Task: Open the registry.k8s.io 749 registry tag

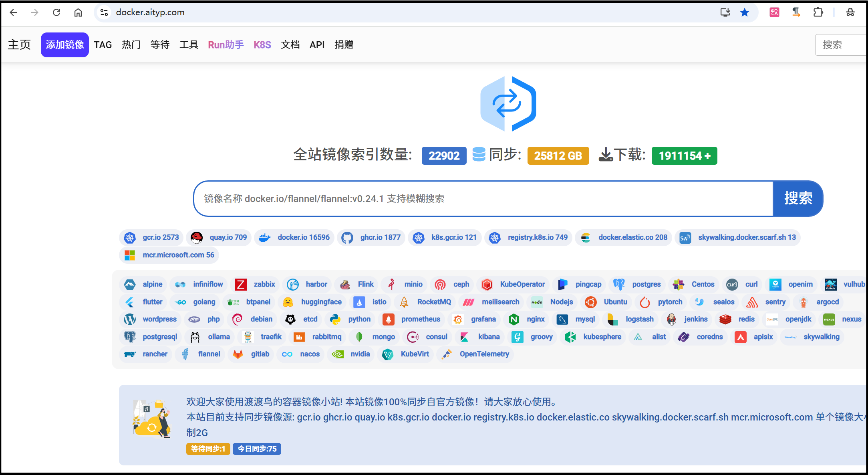Action: tap(528, 237)
